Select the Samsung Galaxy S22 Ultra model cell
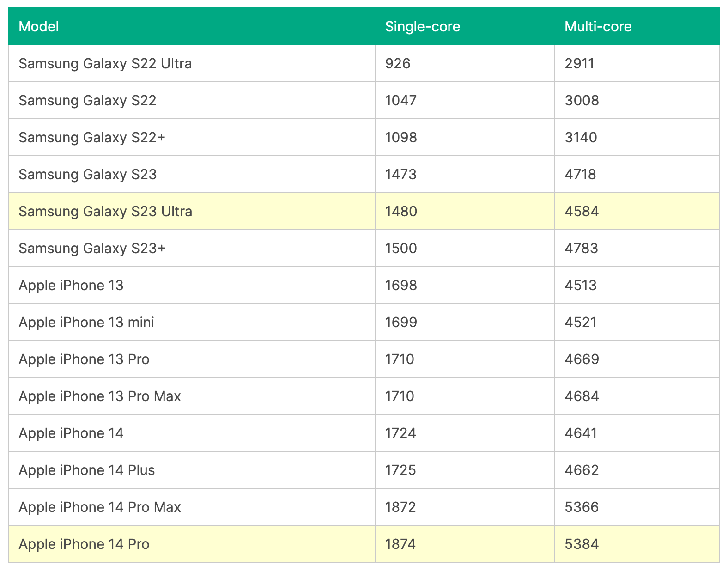Screen dimensions: 728x572 click(105, 64)
